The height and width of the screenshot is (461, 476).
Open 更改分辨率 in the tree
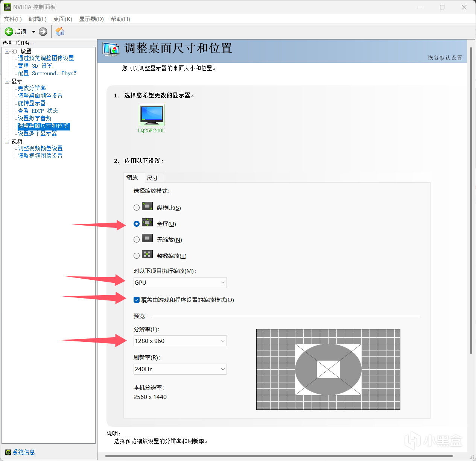[x=32, y=88]
